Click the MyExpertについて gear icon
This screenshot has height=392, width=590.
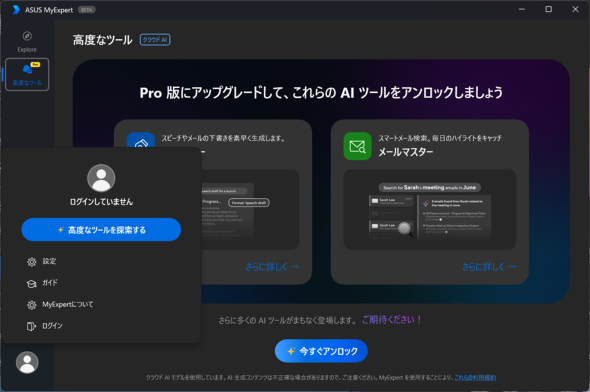point(32,305)
